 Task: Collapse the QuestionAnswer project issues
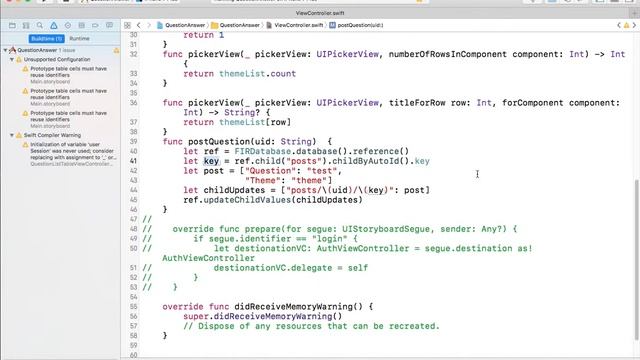(5, 50)
